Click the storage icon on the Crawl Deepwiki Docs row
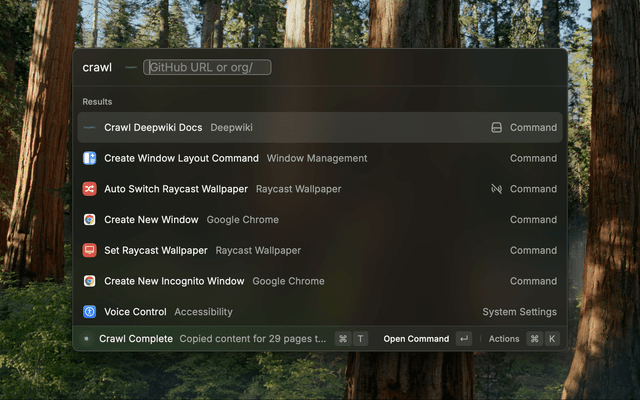The image size is (640, 400). coord(496,127)
